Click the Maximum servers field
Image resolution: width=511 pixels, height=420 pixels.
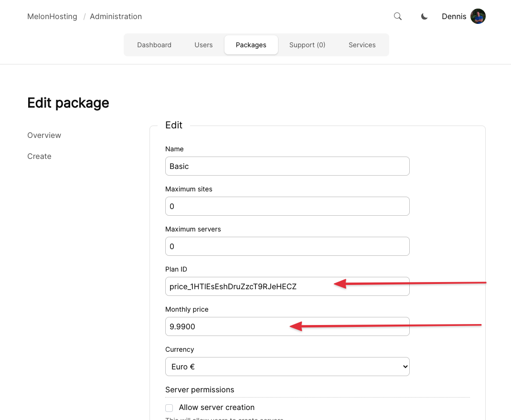click(287, 246)
